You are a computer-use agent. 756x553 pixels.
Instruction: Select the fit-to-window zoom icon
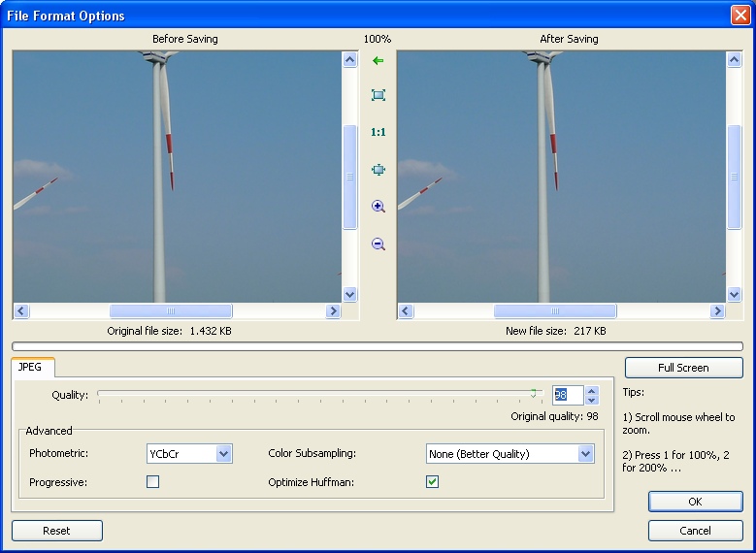pos(378,95)
